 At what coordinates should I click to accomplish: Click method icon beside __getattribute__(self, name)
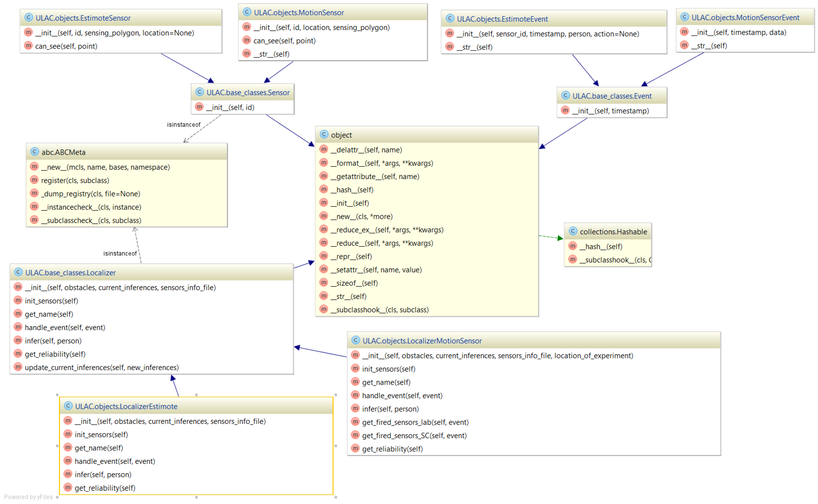coord(324,176)
